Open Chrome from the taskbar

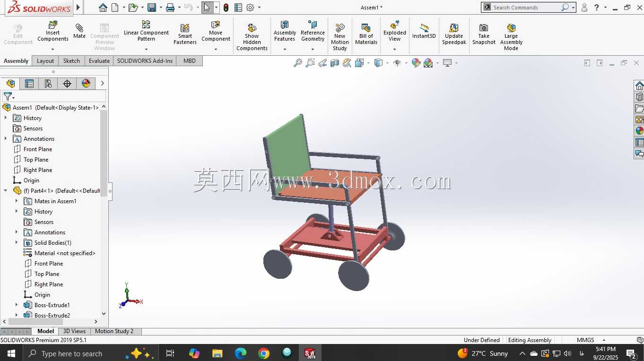[x=264, y=353]
